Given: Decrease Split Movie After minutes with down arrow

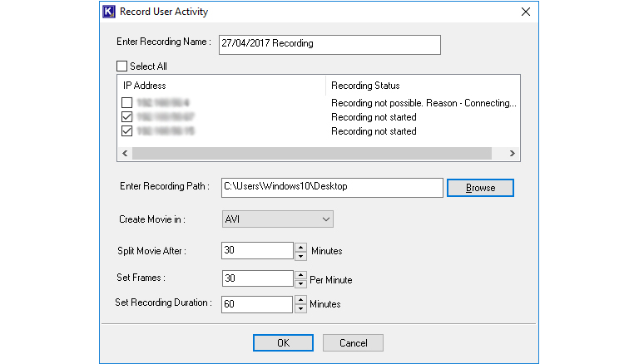Looking at the screenshot, I should point(300,256).
